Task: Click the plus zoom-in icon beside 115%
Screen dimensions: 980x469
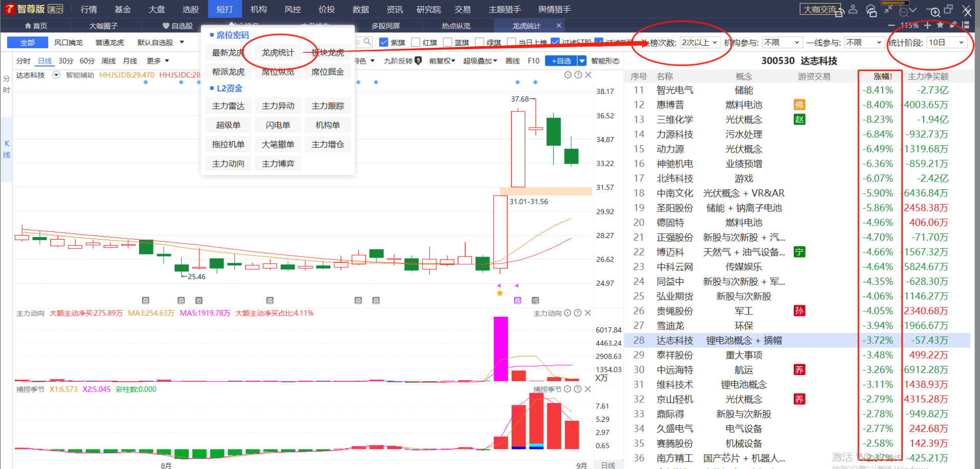Action: [927, 25]
